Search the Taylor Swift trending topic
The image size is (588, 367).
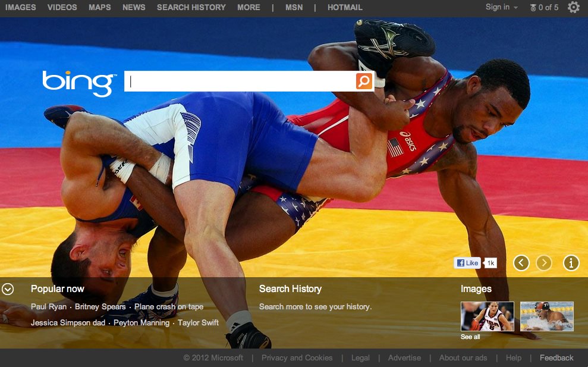tap(198, 323)
